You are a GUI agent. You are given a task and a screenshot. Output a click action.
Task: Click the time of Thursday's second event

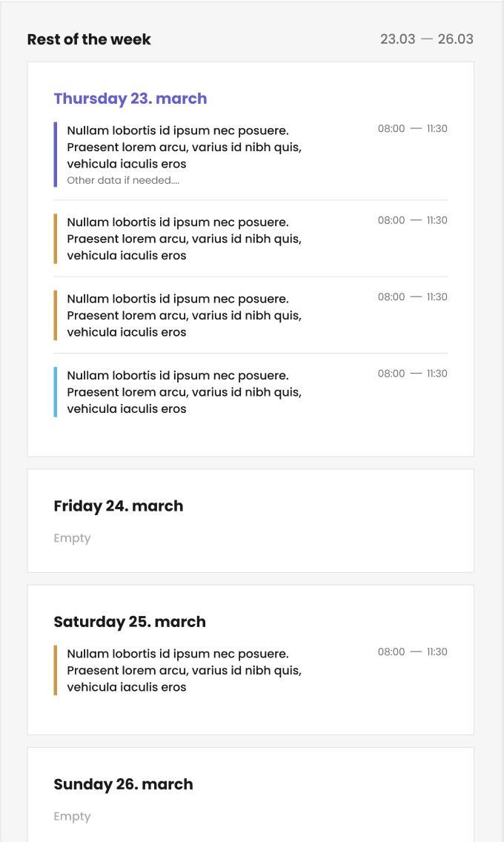412,220
